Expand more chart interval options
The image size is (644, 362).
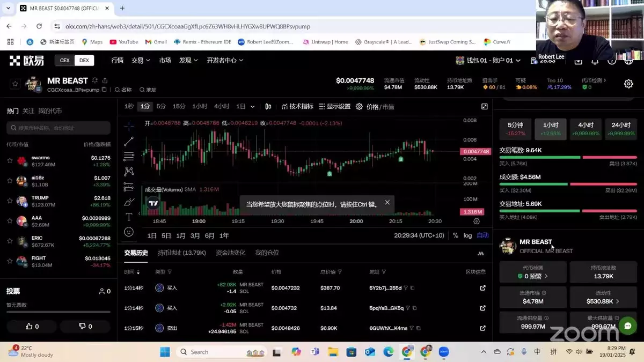[x=253, y=107]
